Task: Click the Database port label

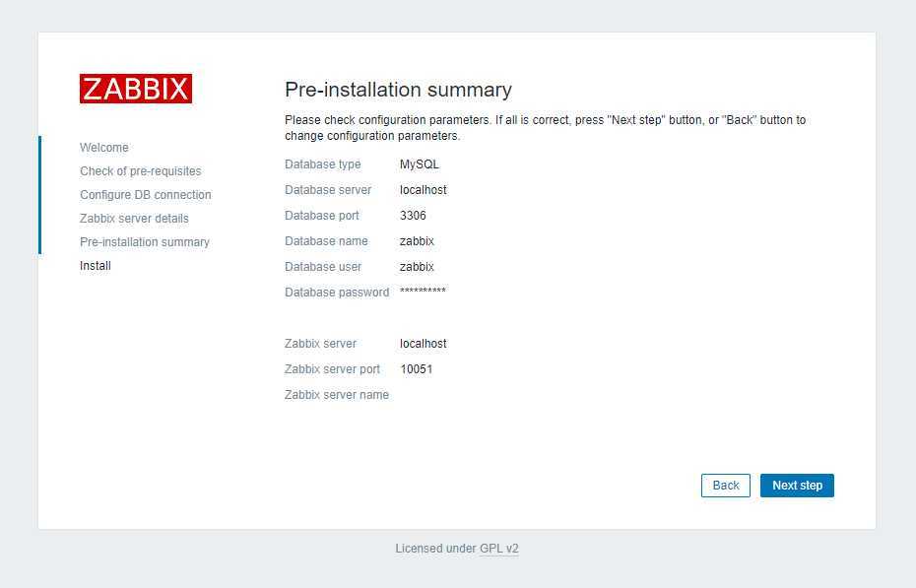Action: [322, 216]
